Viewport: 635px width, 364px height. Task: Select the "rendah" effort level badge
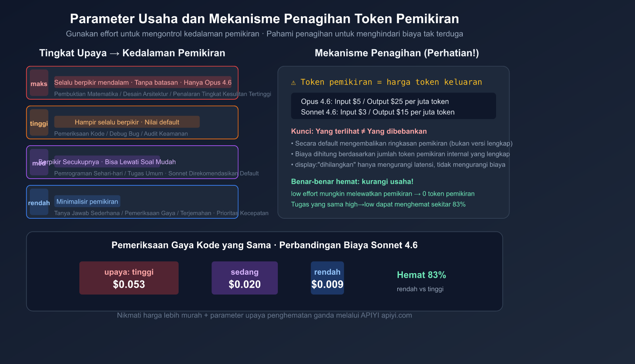[x=39, y=202]
